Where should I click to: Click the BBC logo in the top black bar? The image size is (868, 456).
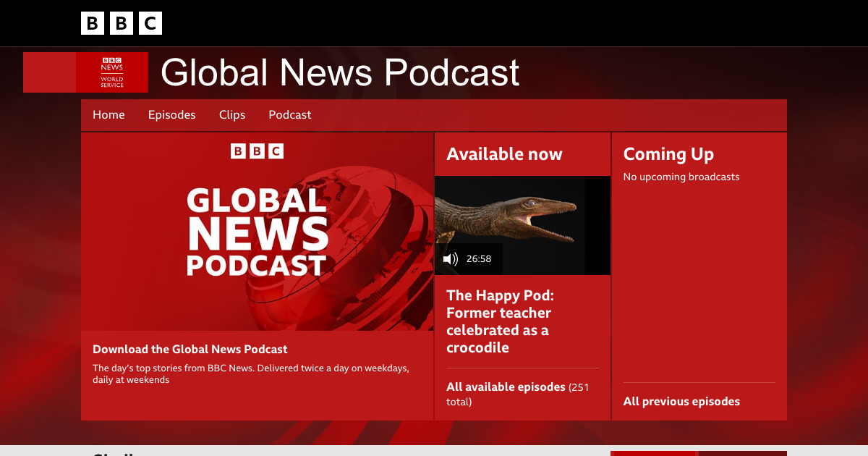click(x=121, y=22)
